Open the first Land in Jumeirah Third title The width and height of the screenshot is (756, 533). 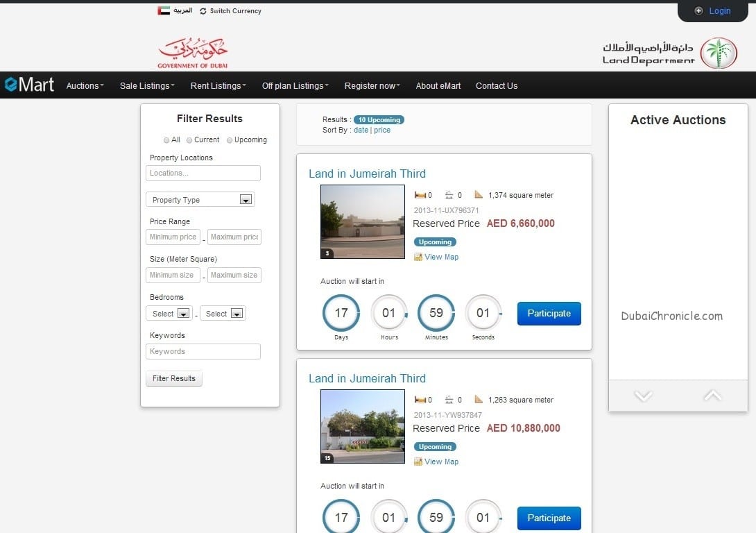pos(367,174)
